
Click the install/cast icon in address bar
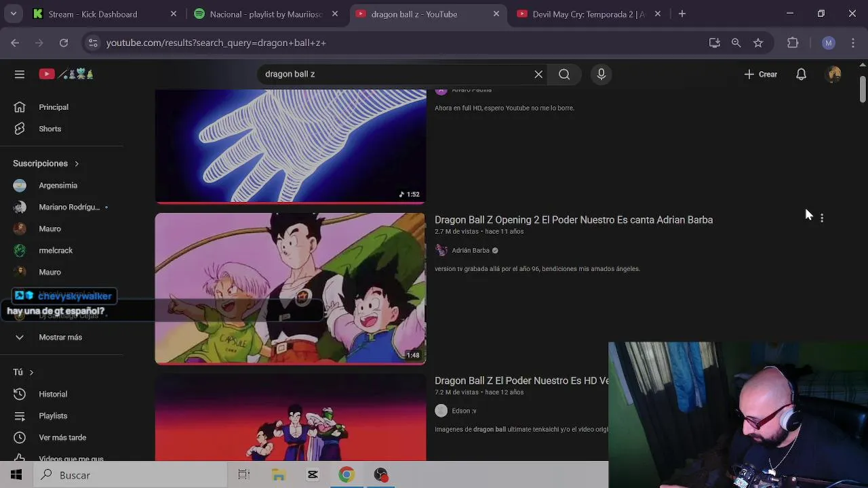click(x=715, y=43)
